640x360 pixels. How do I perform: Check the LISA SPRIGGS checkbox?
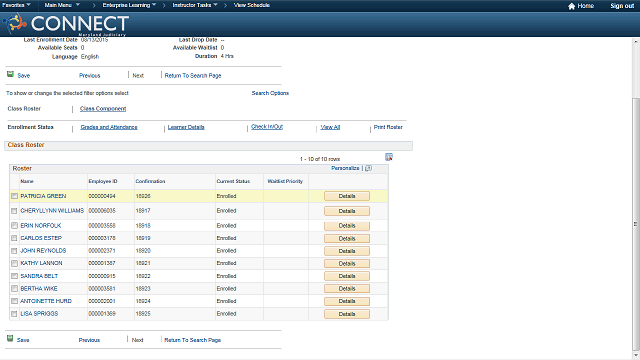pos(14,314)
